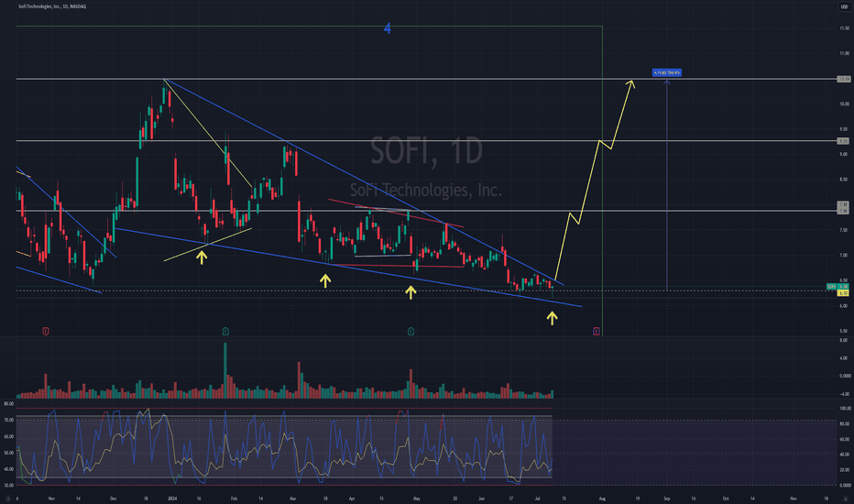Open the green earnings marker near May

coord(411,331)
